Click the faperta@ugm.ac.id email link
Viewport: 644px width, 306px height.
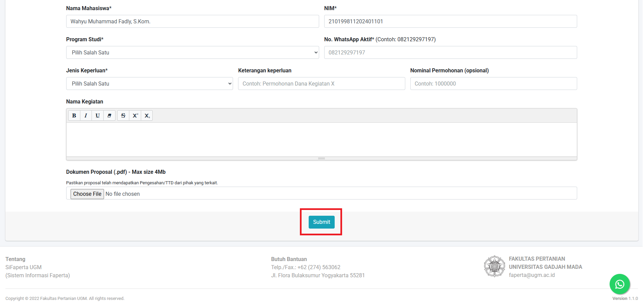point(532,275)
